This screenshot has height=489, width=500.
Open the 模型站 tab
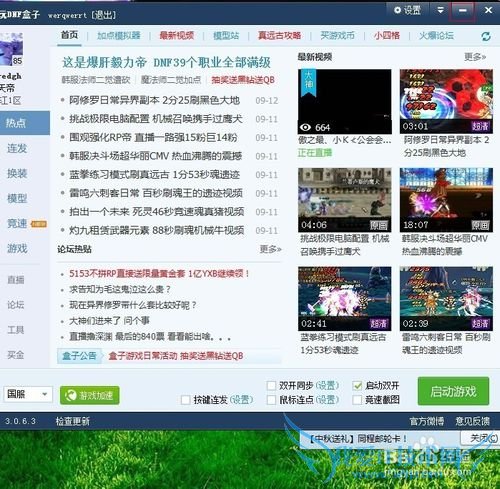[226, 35]
